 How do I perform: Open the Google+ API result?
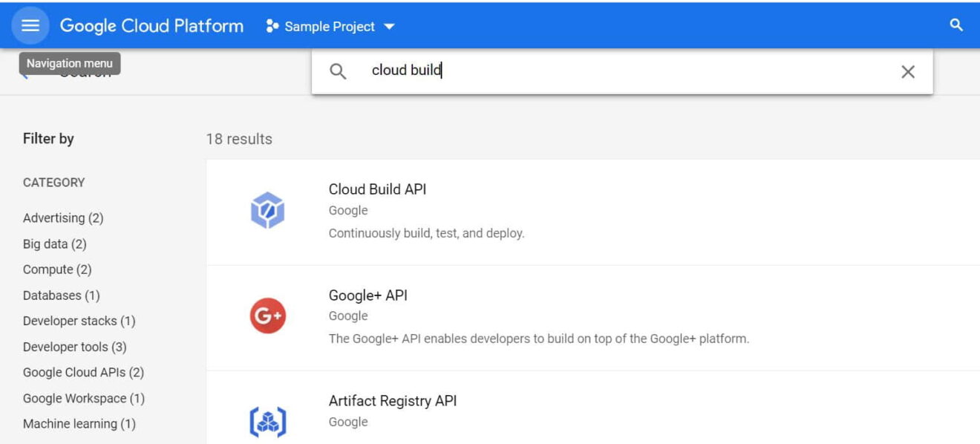point(368,295)
